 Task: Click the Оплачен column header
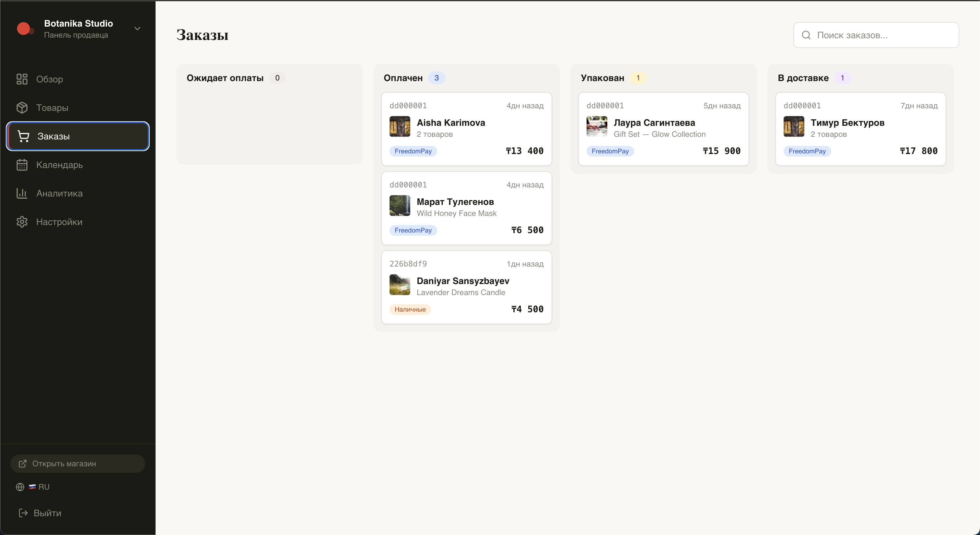tap(403, 78)
